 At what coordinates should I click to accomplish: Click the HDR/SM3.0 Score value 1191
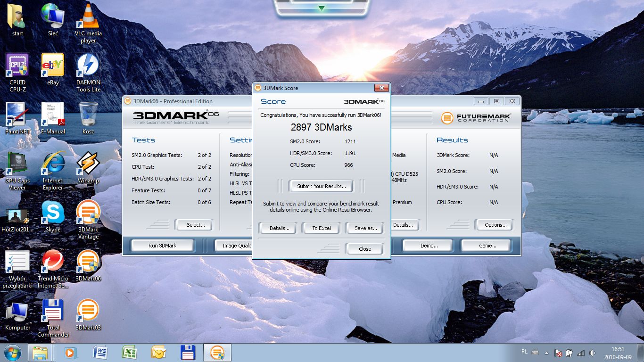click(350, 153)
